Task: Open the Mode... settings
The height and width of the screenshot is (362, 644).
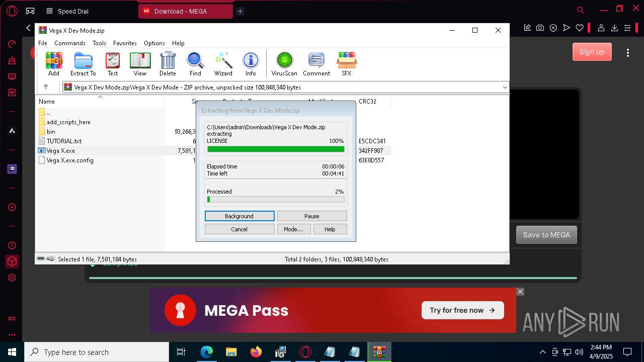Action: [293, 229]
